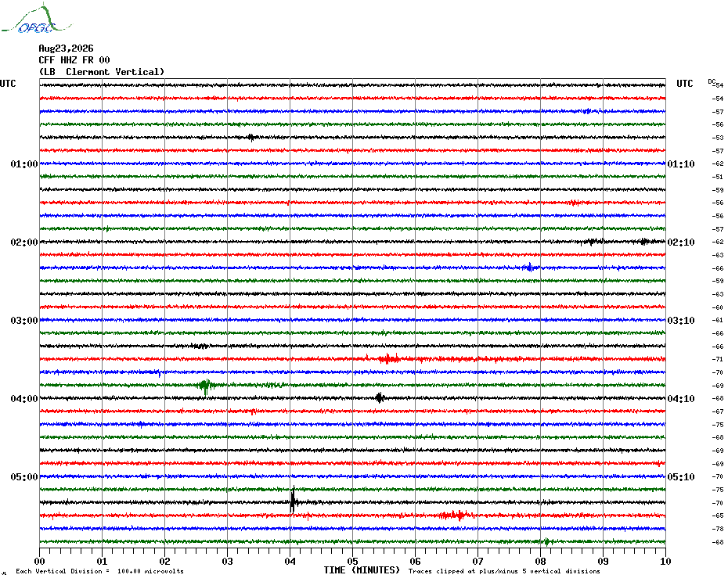Click the x-axis tick label 09
Screen dimensions: 728x582
(x=603, y=562)
